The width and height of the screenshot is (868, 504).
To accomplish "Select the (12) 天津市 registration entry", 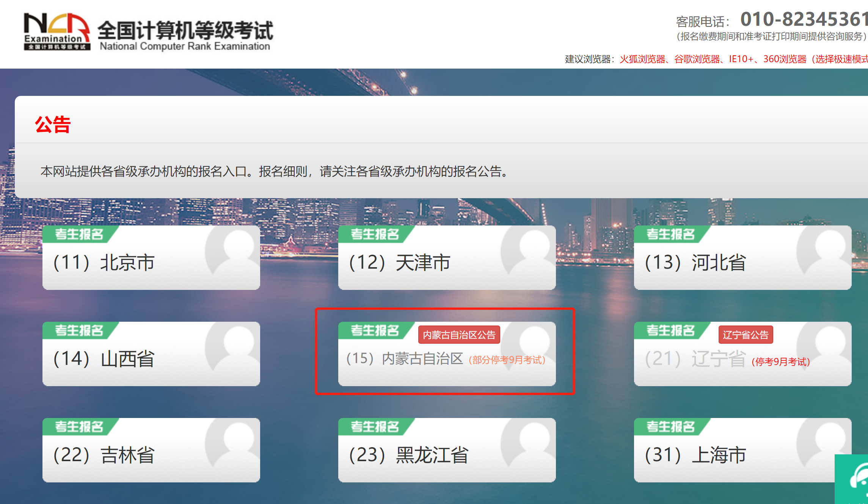I will click(400, 263).
